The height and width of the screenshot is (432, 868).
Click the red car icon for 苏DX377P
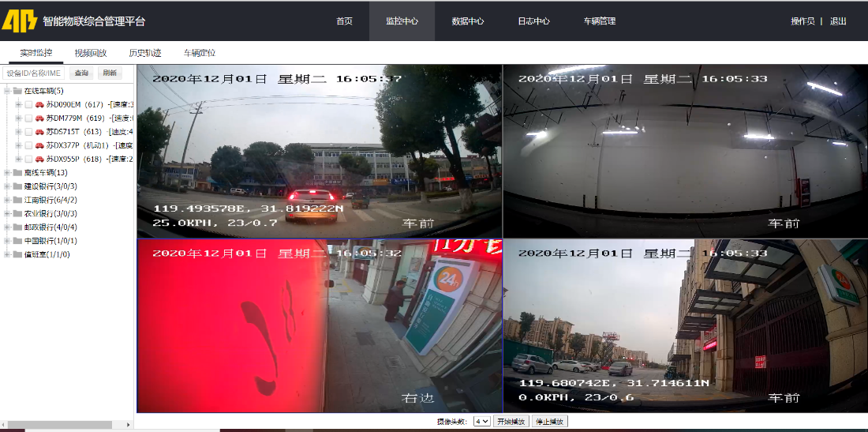coord(39,145)
